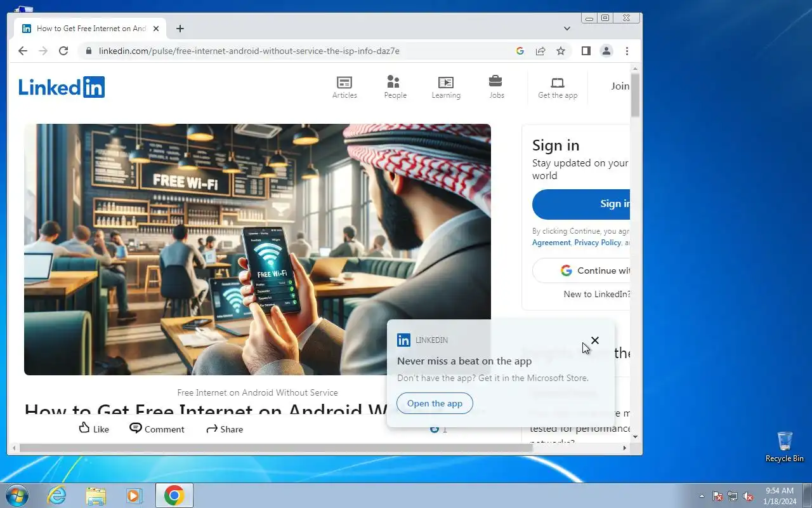Click the muted volume tray icon
Image resolution: width=812 pixels, height=508 pixels.
click(749, 496)
